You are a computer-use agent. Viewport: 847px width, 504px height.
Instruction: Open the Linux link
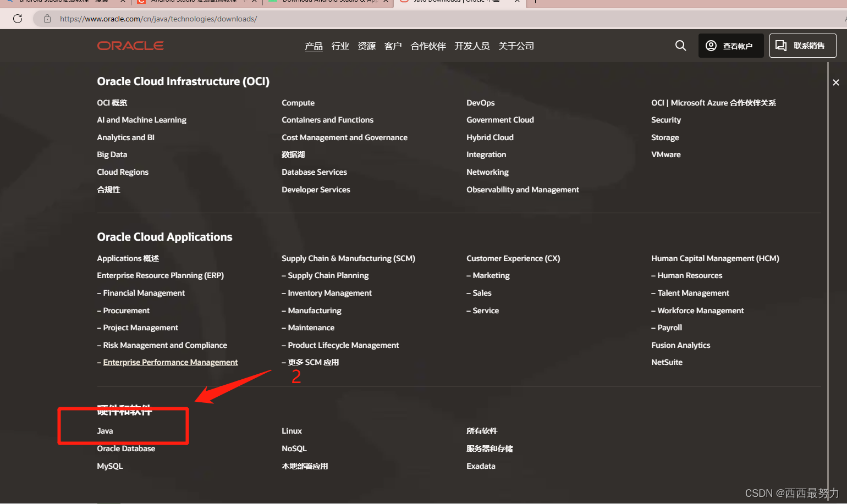click(x=291, y=431)
